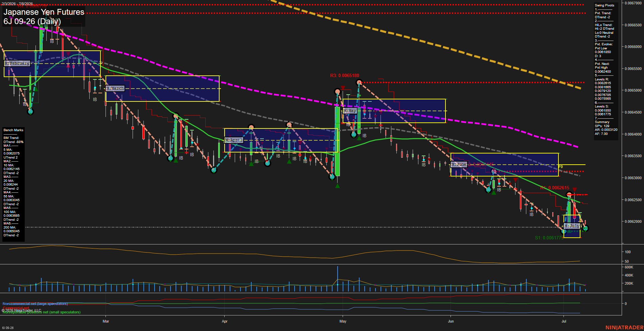Click resistance level 0.0082615 in Swing Pivots
Image resolution: width=644 pixels, height=331 pixels.
tap(603, 83)
